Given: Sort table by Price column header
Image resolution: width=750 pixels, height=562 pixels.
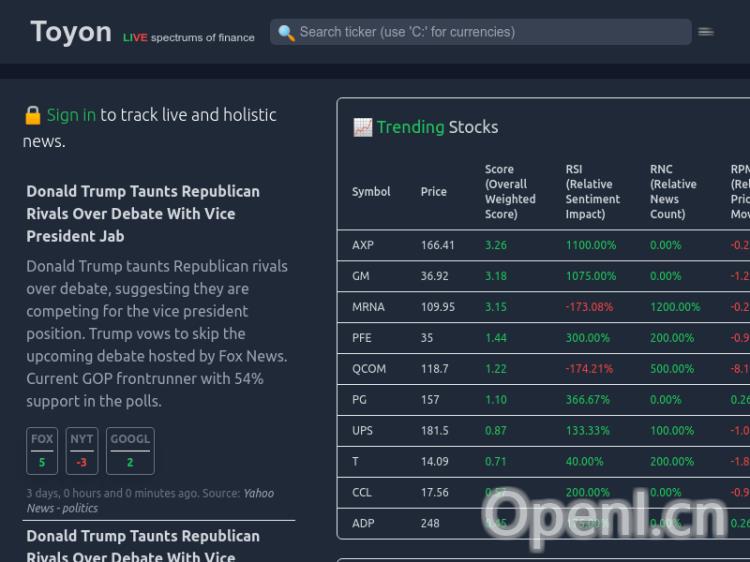Looking at the screenshot, I should click(433, 192).
